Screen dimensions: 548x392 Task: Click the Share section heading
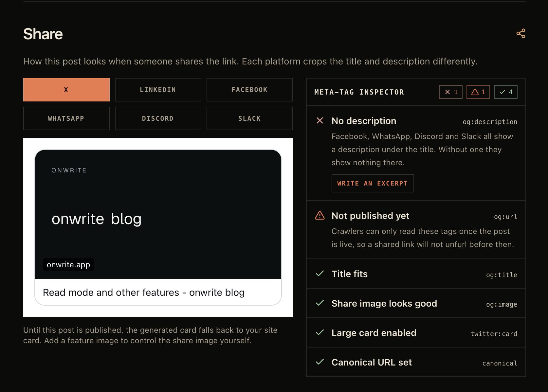[43, 34]
